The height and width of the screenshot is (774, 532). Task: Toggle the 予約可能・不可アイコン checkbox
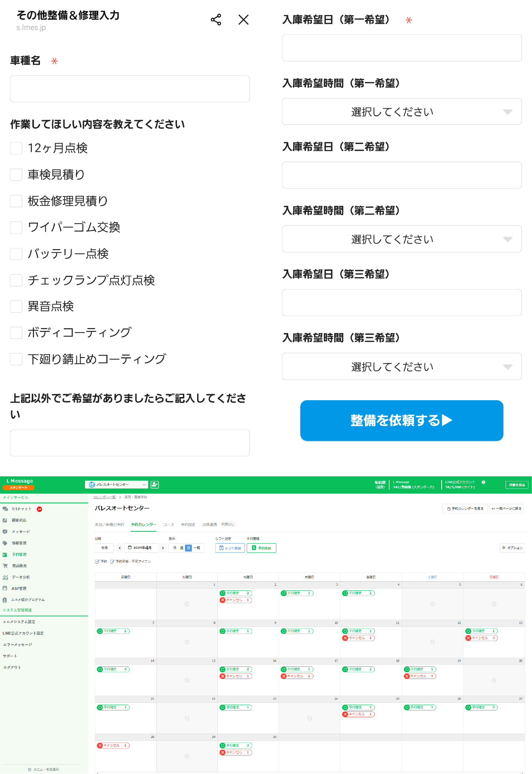click(112, 561)
